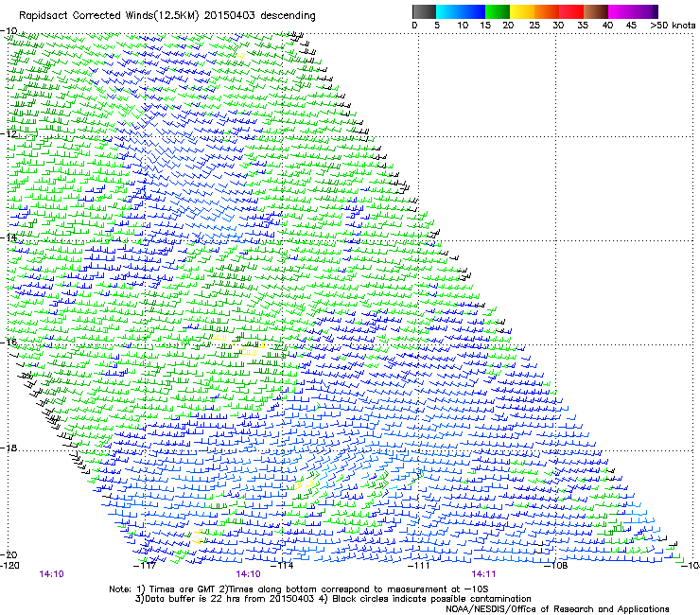The width and height of the screenshot is (700, 615).
Task: Click the legend label '25'
Action: pyautogui.click(x=534, y=26)
